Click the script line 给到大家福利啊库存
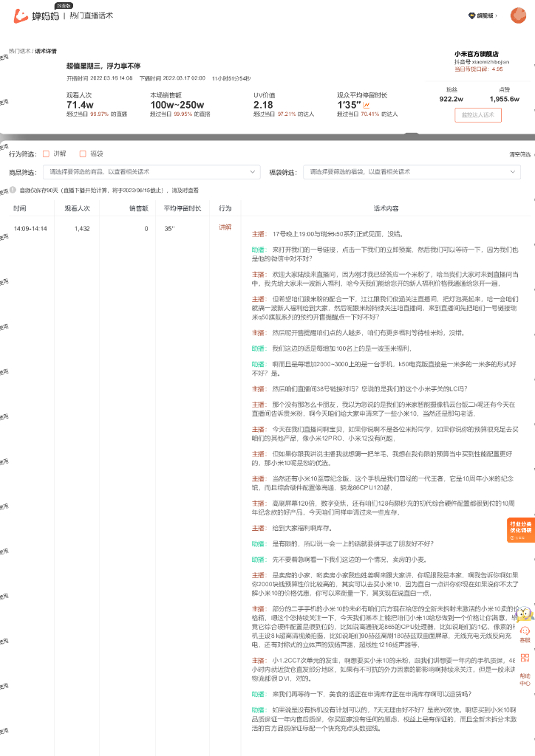Screen dimensions: 535x756 292,528
